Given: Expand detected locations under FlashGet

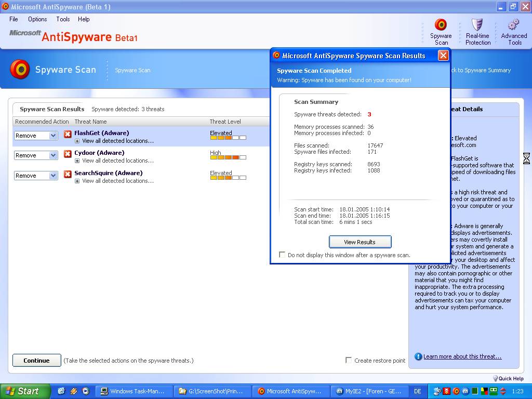Looking at the screenshot, I should (77, 141).
